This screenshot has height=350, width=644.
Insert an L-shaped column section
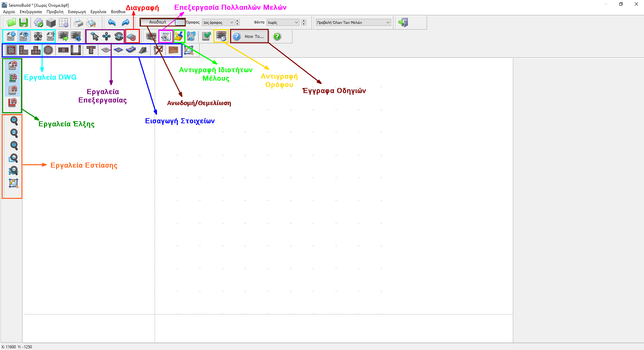tap(23, 50)
